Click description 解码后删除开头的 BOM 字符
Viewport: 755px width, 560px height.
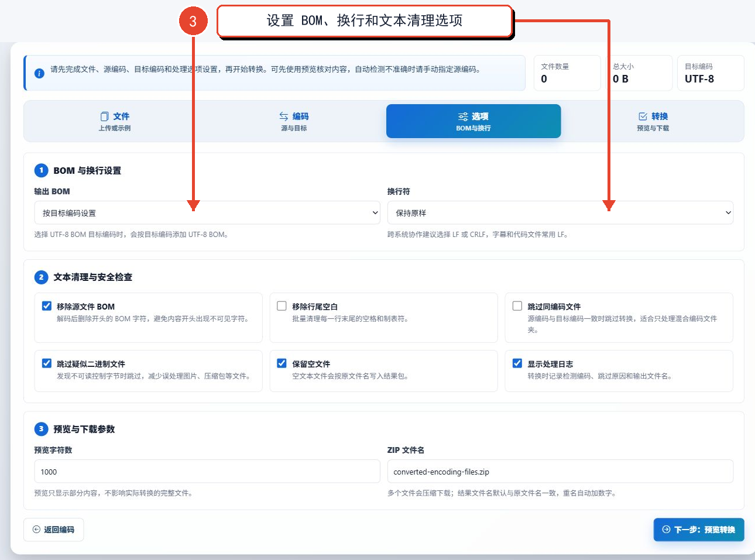pos(153,319)
